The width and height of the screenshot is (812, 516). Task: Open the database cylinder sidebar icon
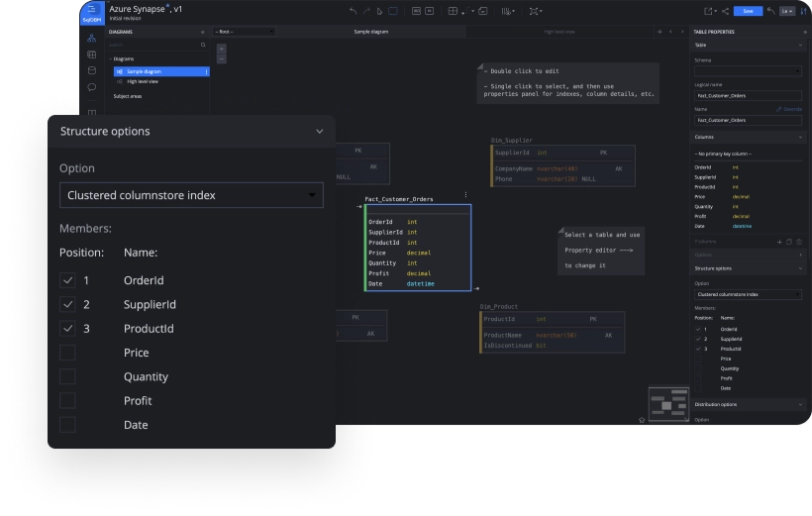(92, 70)
